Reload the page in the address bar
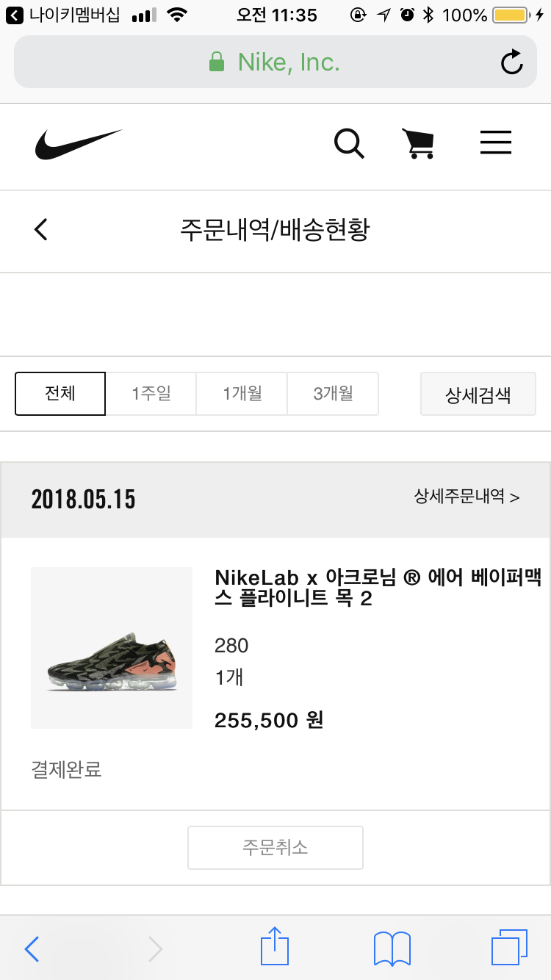 point(511,62)
